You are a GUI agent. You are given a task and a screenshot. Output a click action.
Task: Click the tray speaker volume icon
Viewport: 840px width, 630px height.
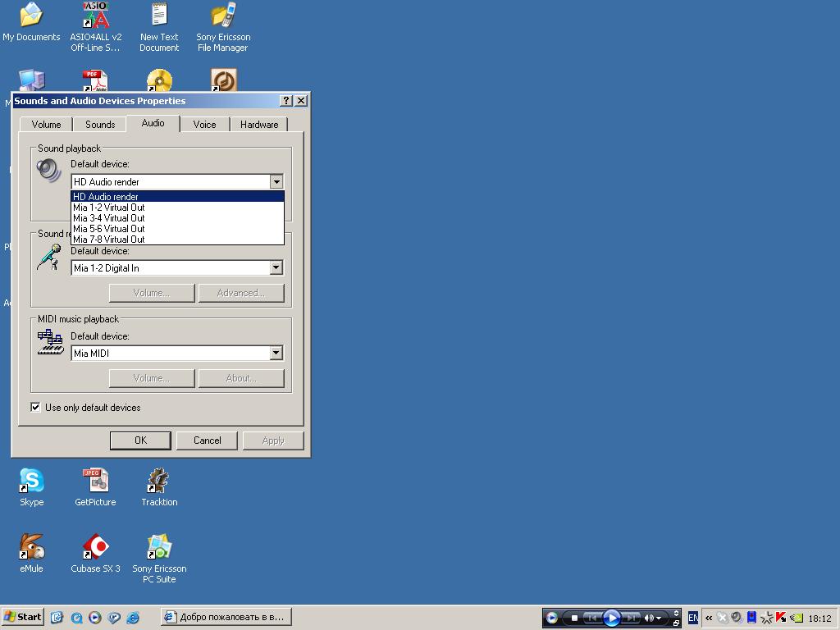point(737,618)
